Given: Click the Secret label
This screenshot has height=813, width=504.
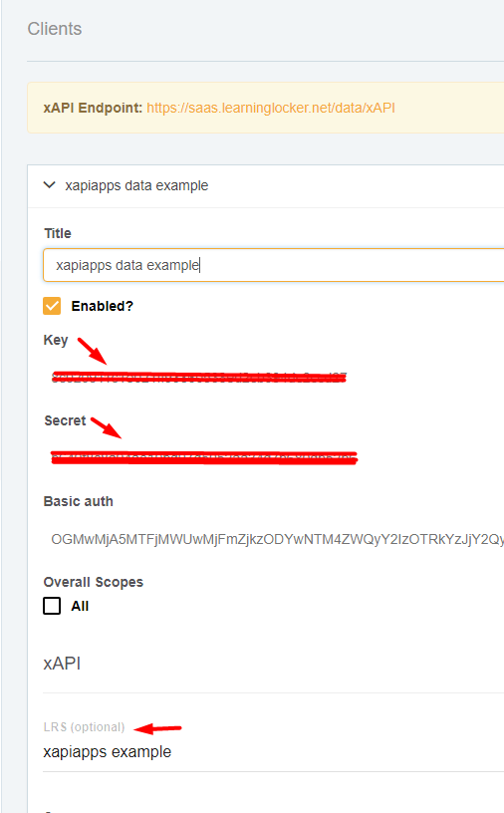Looking at the screenshot, I should (65, 420).
